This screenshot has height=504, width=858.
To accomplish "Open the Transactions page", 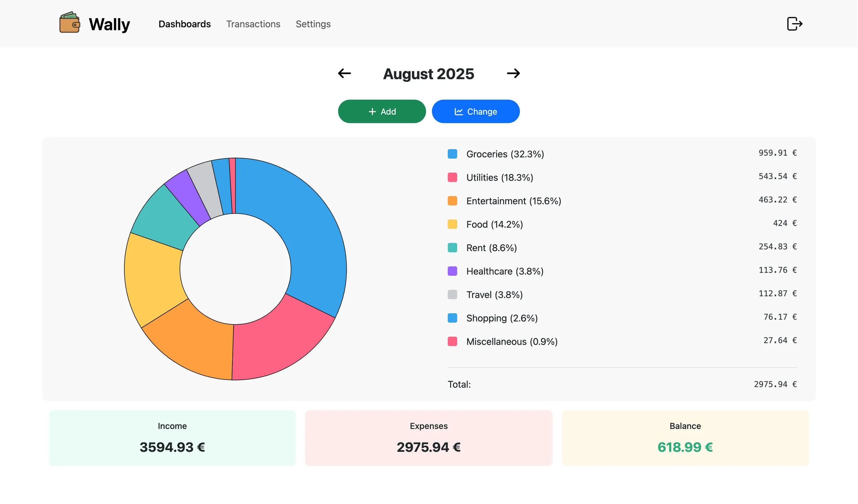I will (253, 24).
